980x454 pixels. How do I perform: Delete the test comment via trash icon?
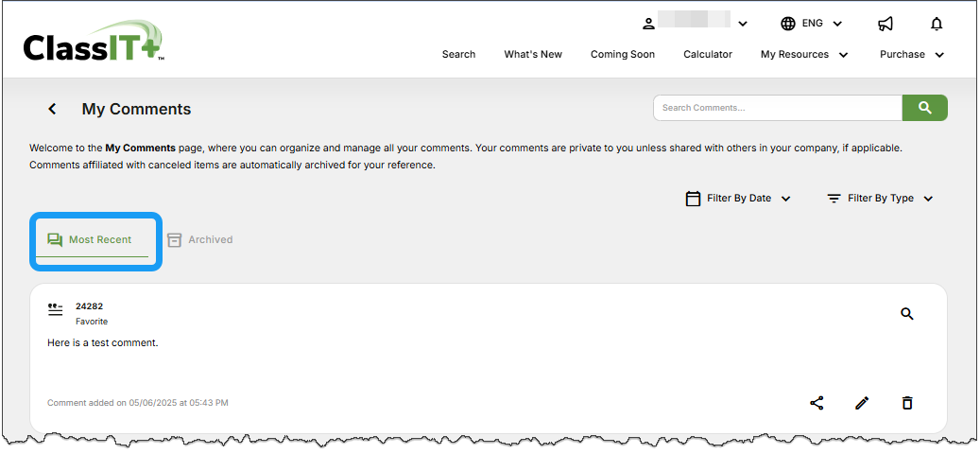907,403
